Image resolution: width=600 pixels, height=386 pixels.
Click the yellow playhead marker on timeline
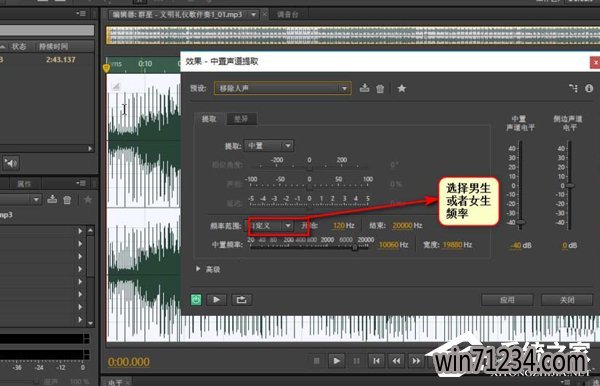coord(106,68)
